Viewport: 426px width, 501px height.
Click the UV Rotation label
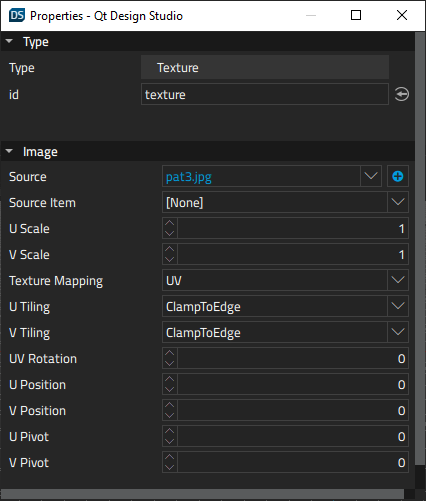click(x=43, y=359)
